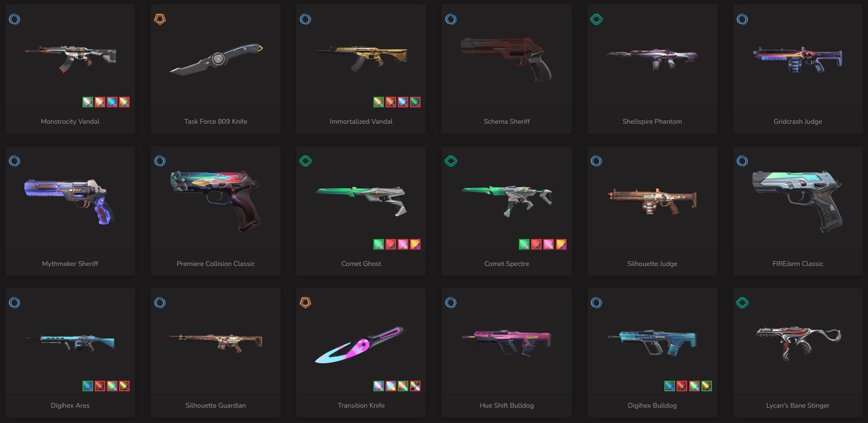Choose the red color swatch on Digihex Ares

coord(100,386)
